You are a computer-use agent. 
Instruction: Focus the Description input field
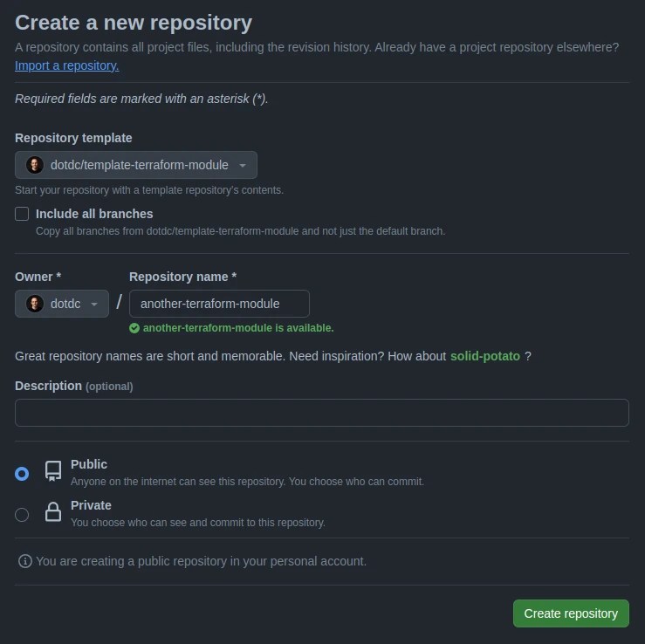[321, 413]
